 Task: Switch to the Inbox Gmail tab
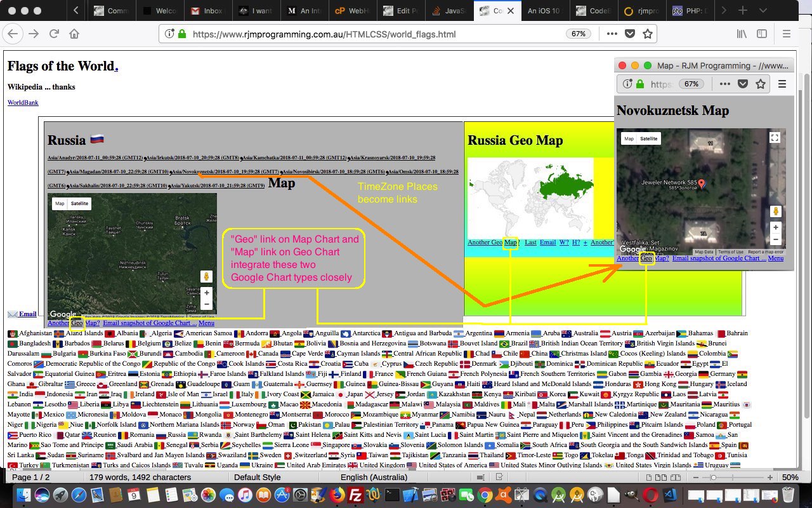209,11
